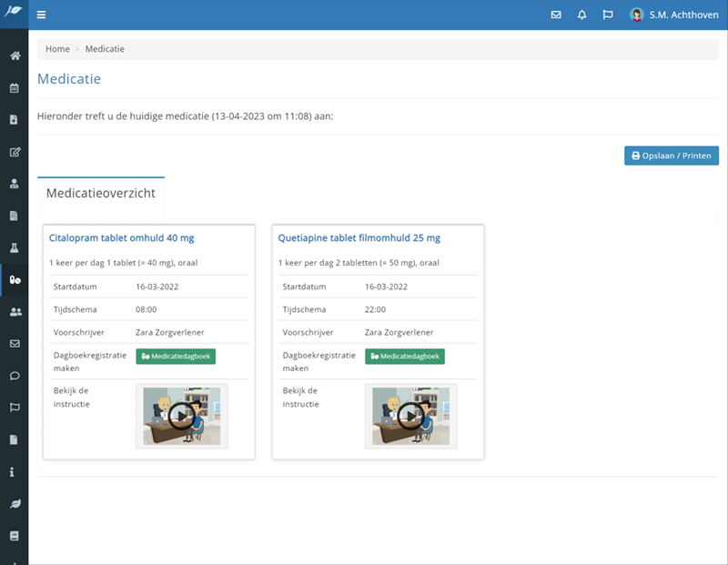Open the Quetiapine tablet filmomhuld 25 mg title
Viewport: 728px width, 565px height.
tap(359, 238)
